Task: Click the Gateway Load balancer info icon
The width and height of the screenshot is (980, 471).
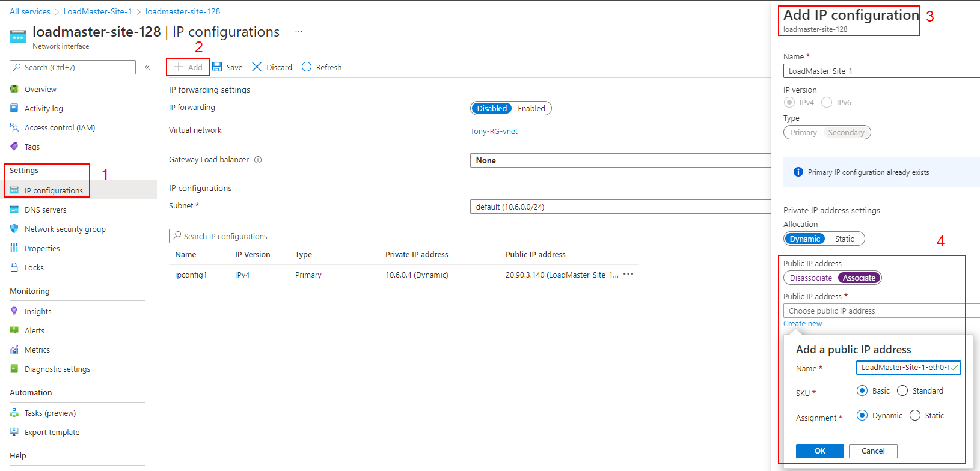Action: pos(258,160)
